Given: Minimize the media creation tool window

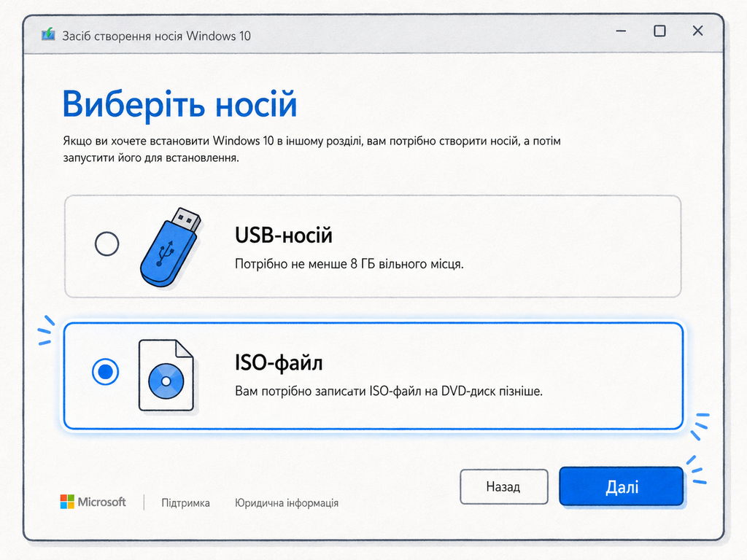Looking at the screenshot, I should point(621,31).
